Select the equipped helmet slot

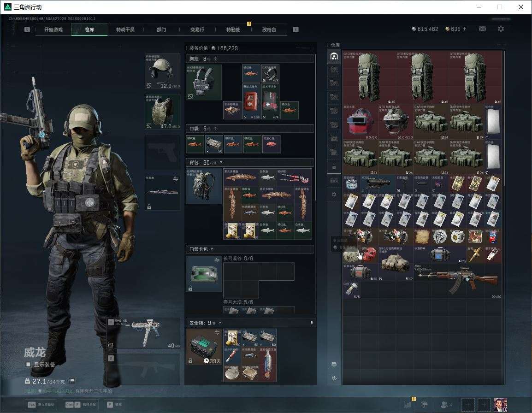coord(163,71)
